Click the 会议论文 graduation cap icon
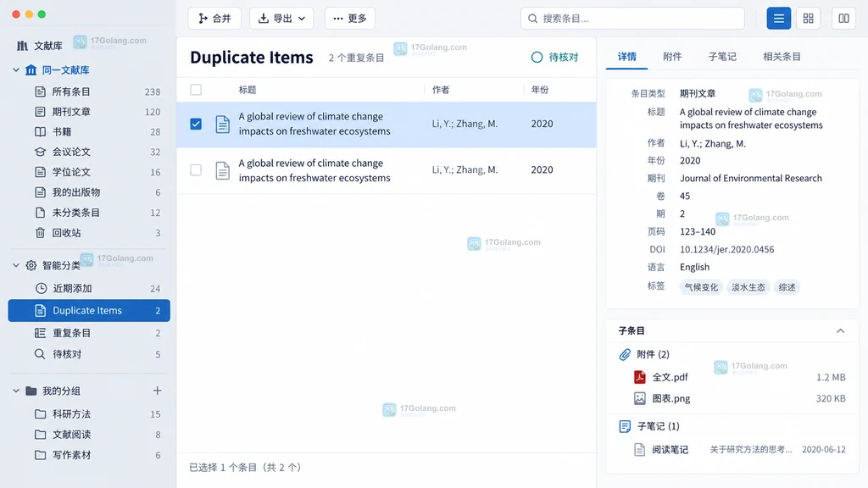Image resolution: width=868 pixels, height=488 pixels. [40, 152]
